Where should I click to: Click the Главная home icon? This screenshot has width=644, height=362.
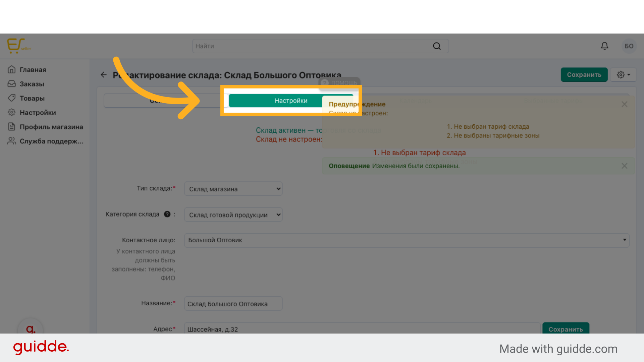point(12,70)
